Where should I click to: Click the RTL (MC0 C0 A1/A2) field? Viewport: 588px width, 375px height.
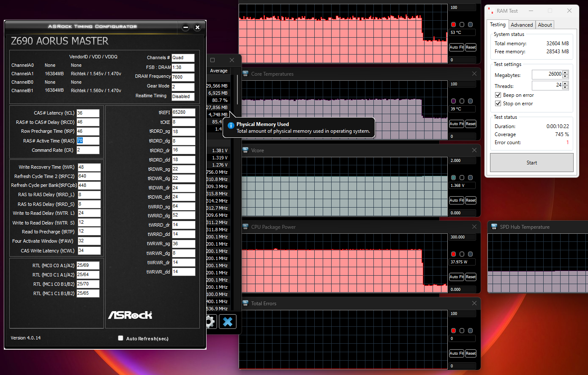[88, 266]
